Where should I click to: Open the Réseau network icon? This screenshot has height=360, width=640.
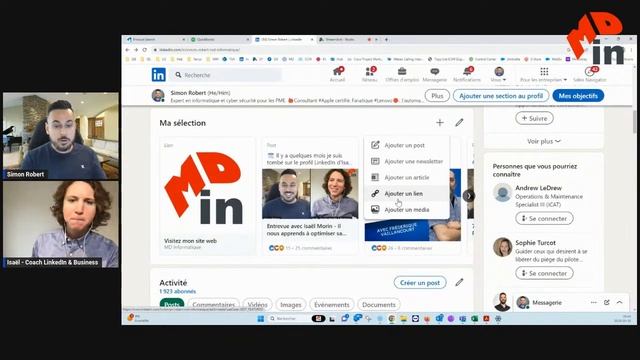369,74
